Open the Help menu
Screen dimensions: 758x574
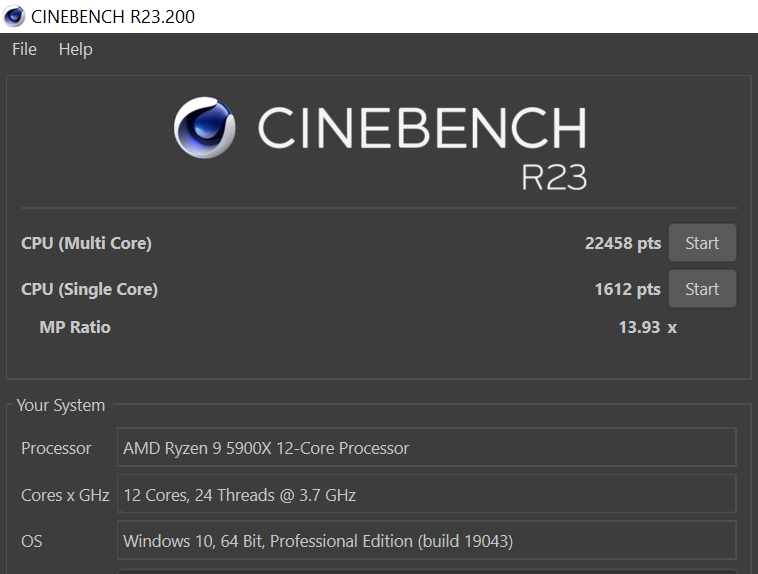click(75, 49)
